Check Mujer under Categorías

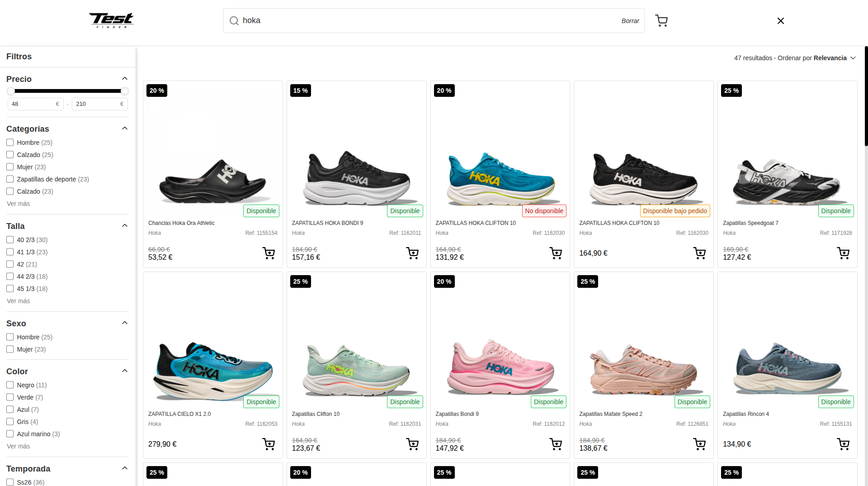pyautogui.click(x=10, y=167)
